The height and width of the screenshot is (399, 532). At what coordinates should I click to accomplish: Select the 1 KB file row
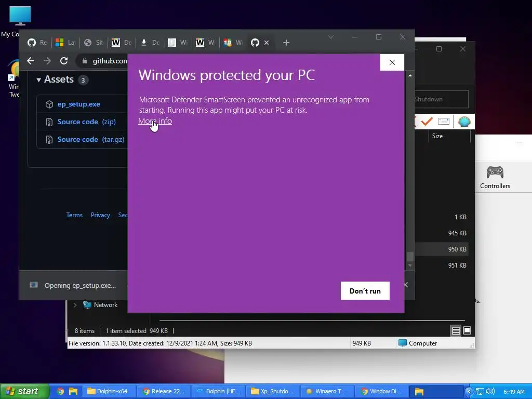pos(442,217)
